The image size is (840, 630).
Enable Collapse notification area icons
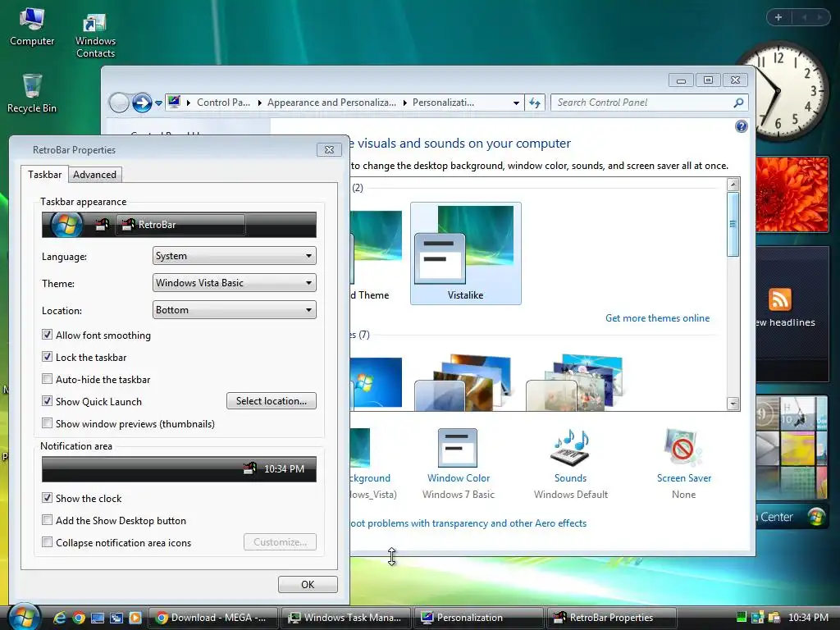click(x=47, y=542)
